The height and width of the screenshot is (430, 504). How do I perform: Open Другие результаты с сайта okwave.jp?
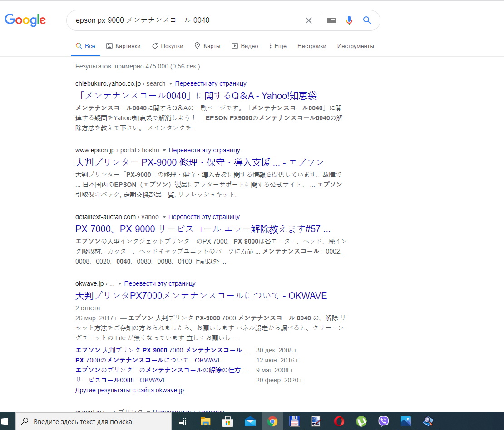tap(129, 390)
